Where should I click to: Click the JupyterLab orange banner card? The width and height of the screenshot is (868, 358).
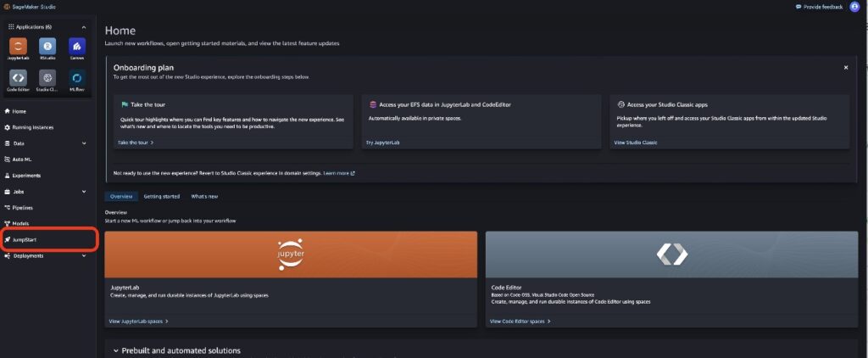tap(291, 254)
